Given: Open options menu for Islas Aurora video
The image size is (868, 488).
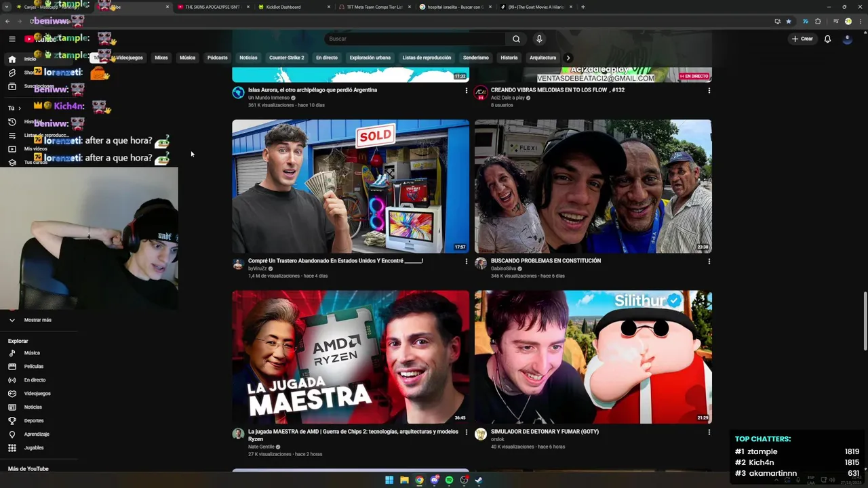Looking at the screenshot, I should click(466, 90).
